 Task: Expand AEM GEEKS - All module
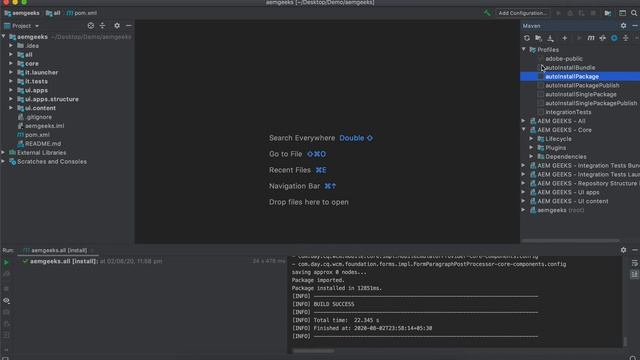[524, 121]
